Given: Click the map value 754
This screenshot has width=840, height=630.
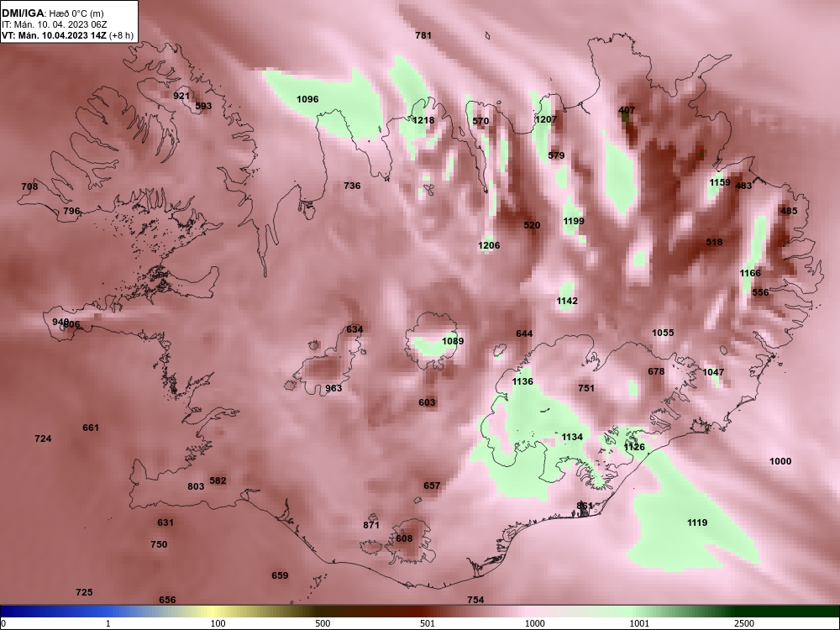Looking at the screenshot, I should click(x=475, y=600).
